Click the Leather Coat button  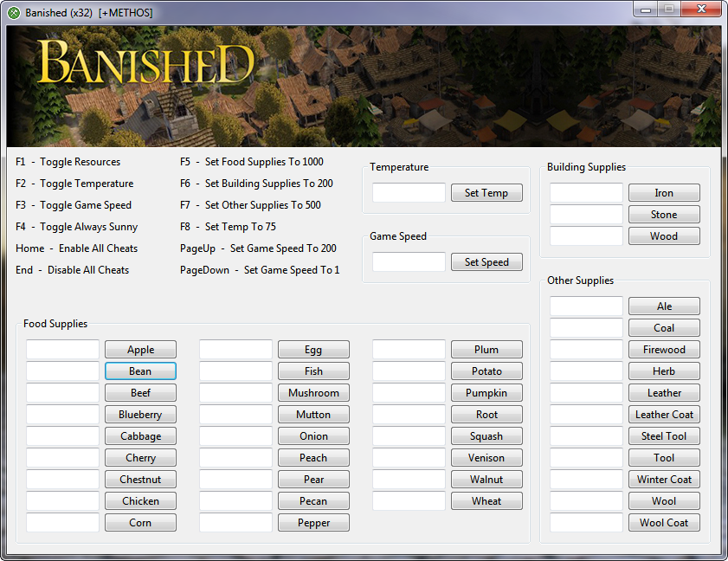[x=664, y=414]
